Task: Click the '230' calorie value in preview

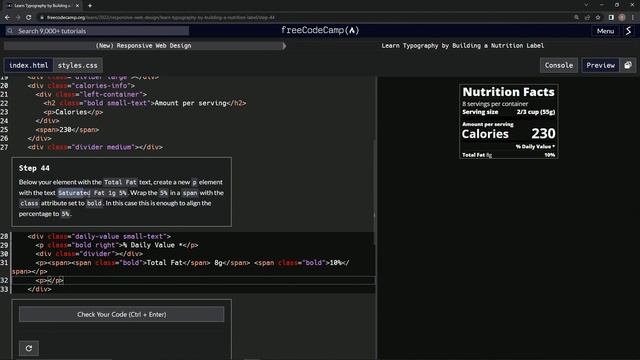Action: click(543, 133)
